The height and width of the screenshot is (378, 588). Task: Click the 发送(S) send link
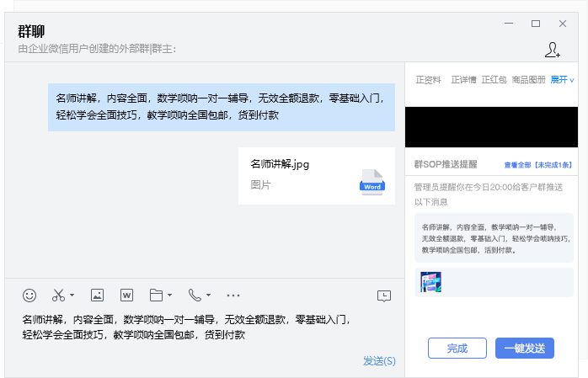(x=379, y=360)
